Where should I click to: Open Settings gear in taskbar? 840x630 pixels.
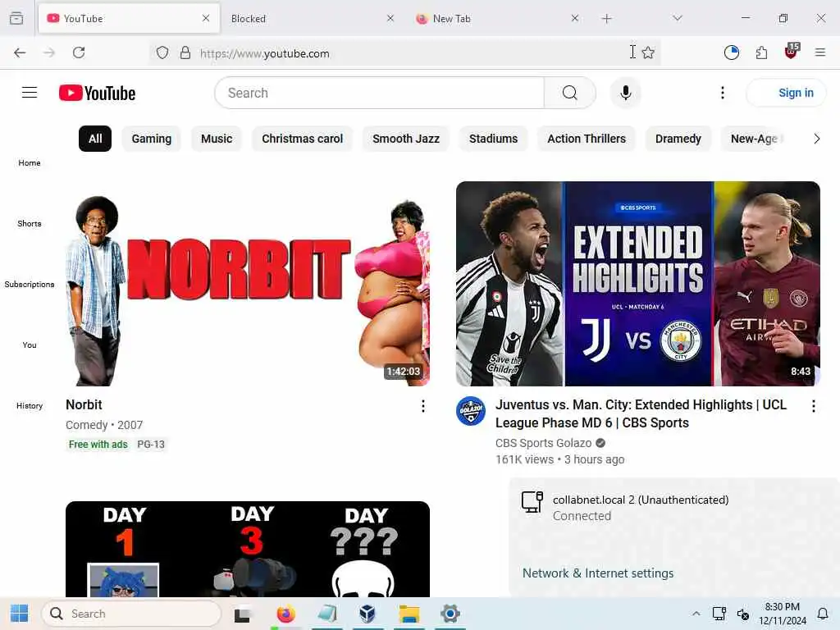[450, 614]
